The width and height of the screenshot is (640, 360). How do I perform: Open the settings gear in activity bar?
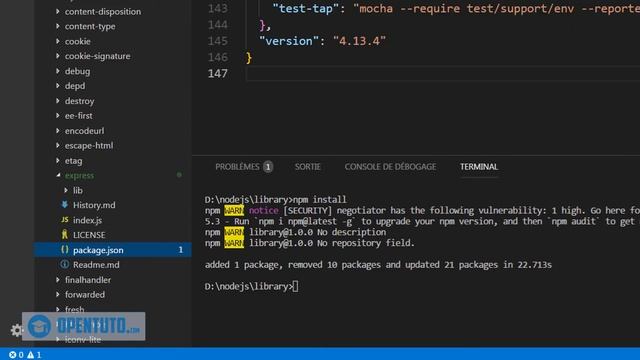click(16, 330)
